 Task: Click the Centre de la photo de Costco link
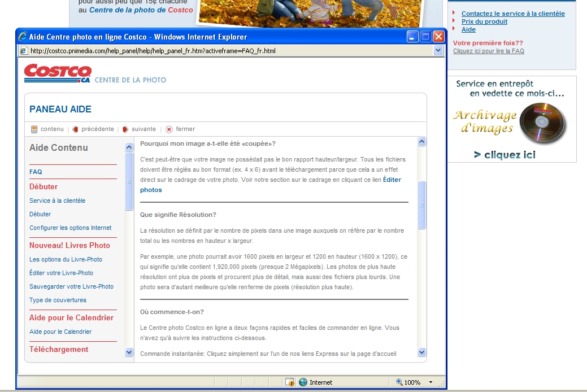141,10
